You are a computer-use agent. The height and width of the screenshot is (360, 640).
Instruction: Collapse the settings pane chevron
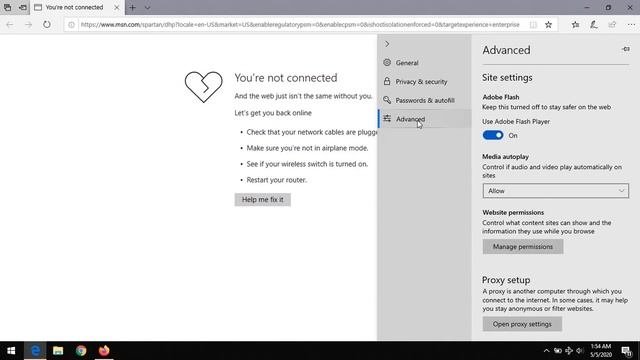coord(387,44)
